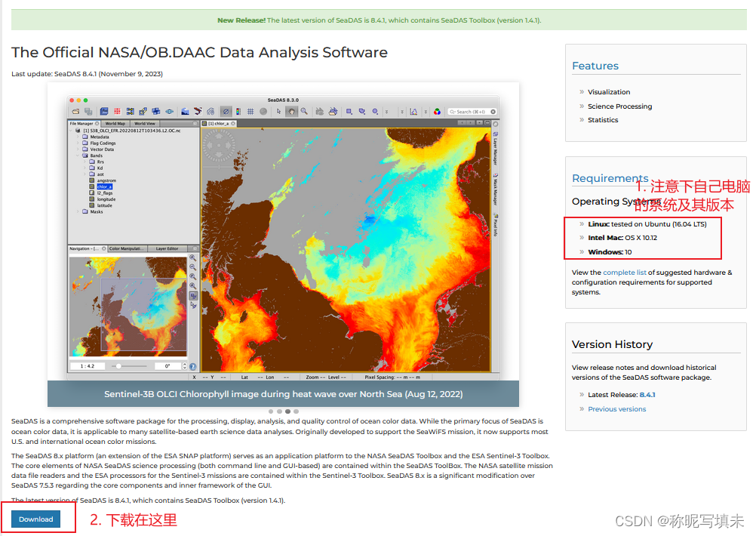The image size is (756, 536).
Task: Select the draw rectangle geometry tool
Action: pyautogui.click(x=349, y=112)
